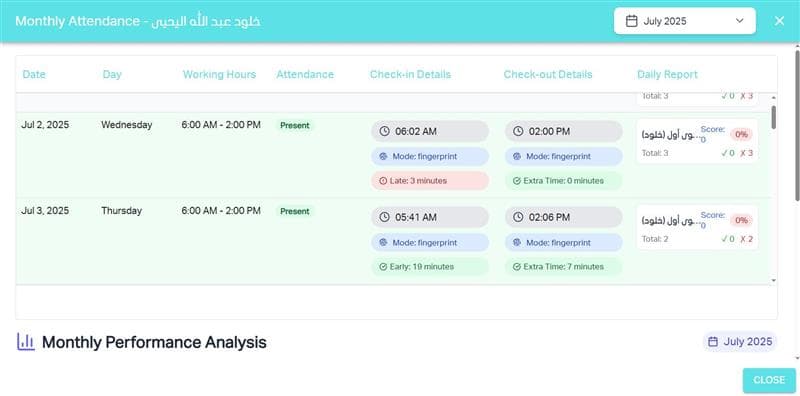
Task: Click the attendance table scroll-up arrow
Action: (x=773, y=97)
